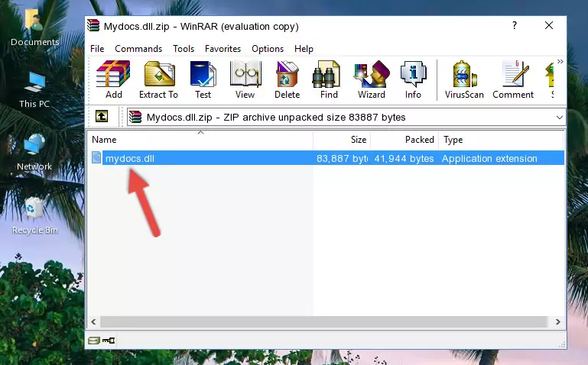Open the View file tool

(x=245, y=79)
